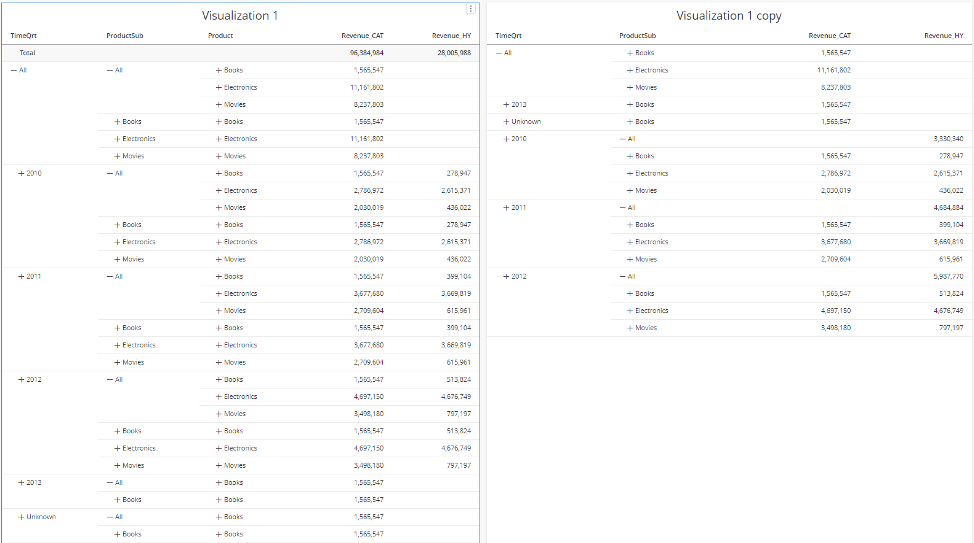Collapse the All row in Visualization 1 copy TimeQrt
The image size is (974, 543).
pyautogui.click(x=499, y=53)
